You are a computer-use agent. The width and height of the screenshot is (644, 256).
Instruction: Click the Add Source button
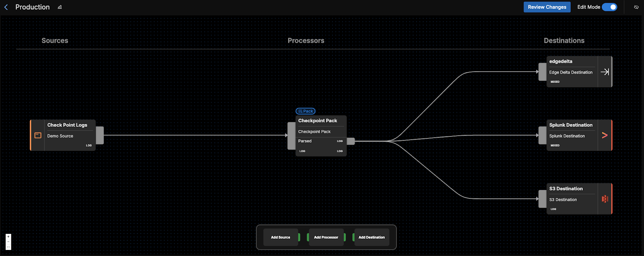(x=281, y=237)
